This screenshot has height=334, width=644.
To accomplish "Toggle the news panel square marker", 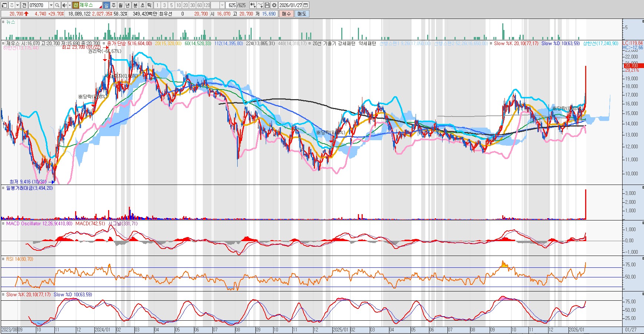I will [x=3, y=22].
